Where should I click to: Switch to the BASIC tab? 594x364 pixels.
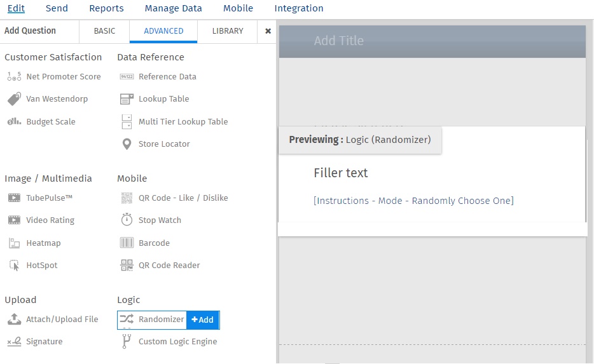[x=104, y=31]
